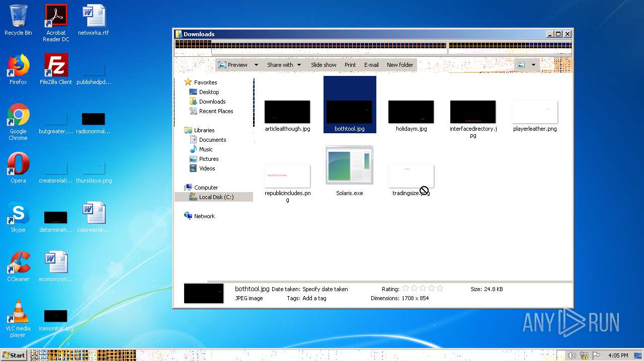Select createrelati file on desktop
This screenshot has width=644, height=362.
56,172
